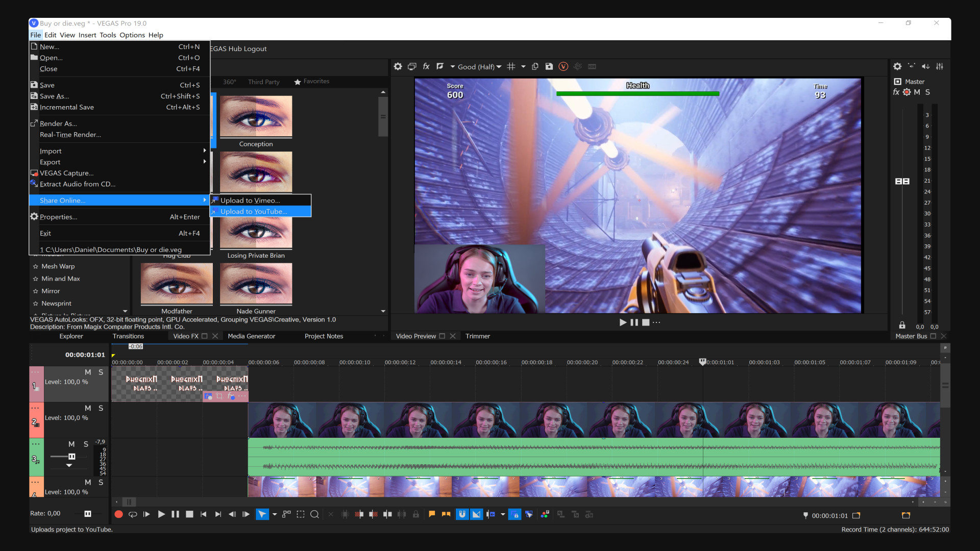Click the Project Notes tab
980x551 pixels.
tap(323, 336)
